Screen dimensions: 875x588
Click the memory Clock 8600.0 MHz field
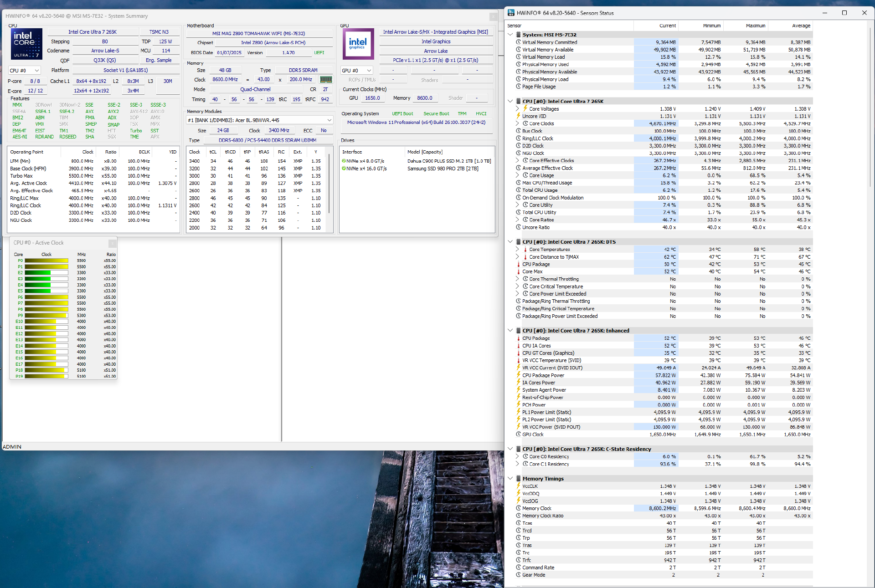click(x=226, y=79)
